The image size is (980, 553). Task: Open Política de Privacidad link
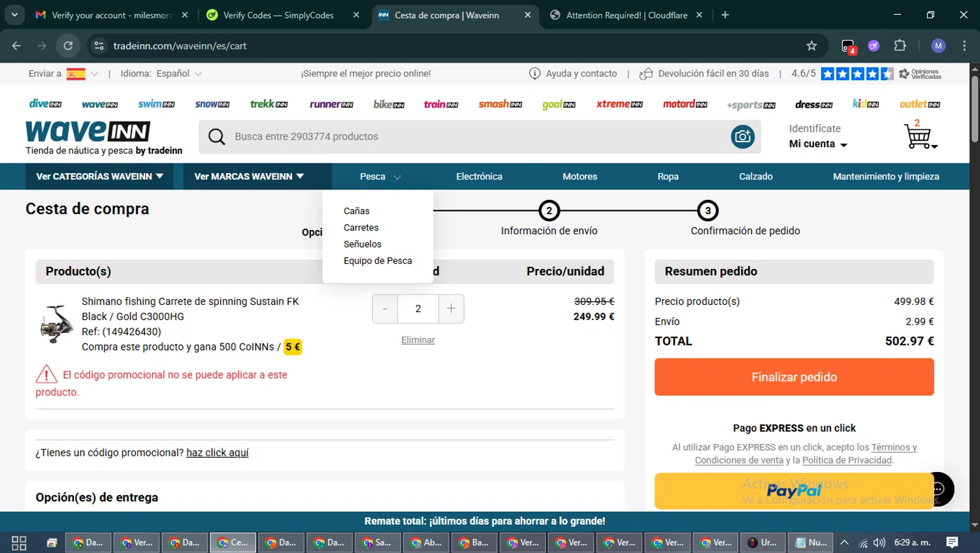(847, 460)
